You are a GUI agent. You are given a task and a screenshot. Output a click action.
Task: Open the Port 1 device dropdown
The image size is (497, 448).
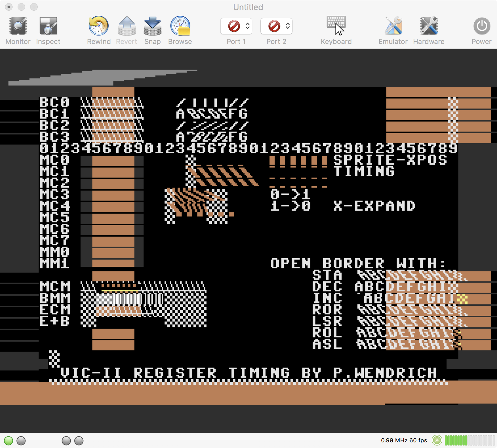[x=236, y=26]
